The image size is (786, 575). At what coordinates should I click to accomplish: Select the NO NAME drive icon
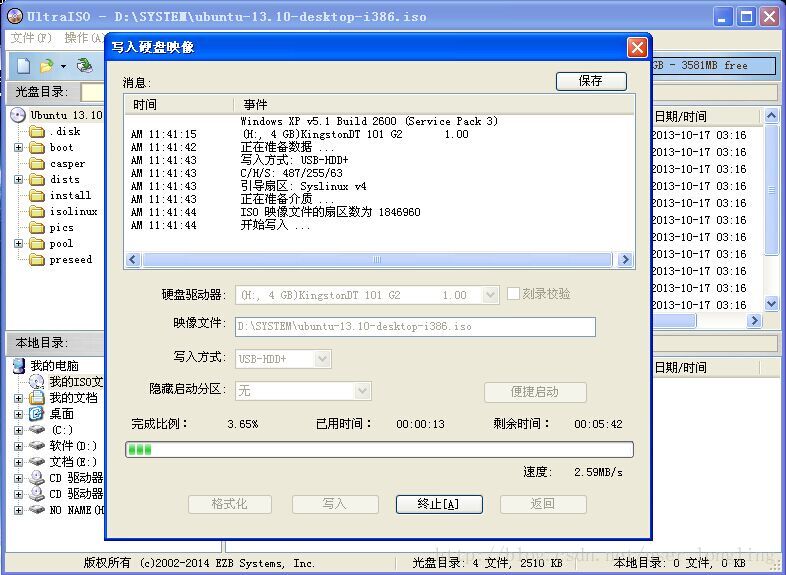coord(37,510)
